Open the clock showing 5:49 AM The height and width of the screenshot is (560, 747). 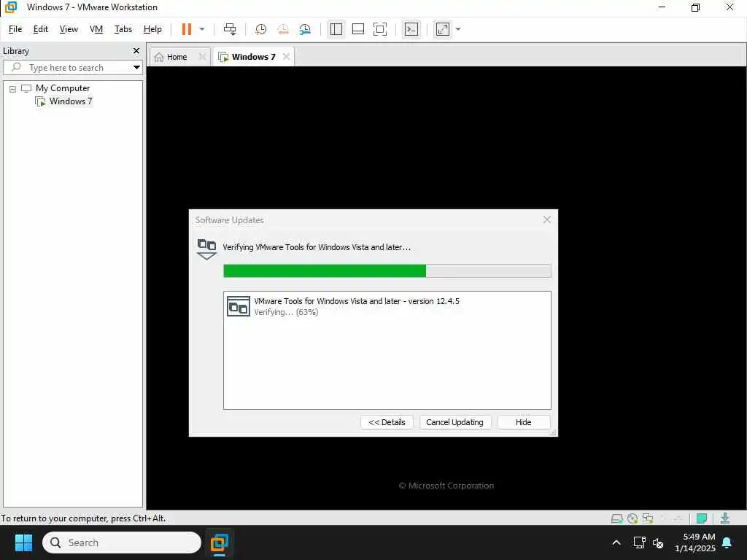coord(695,542)
